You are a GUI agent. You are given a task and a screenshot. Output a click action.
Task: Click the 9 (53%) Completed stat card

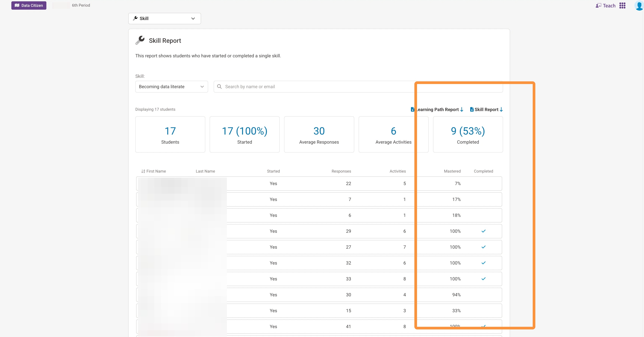click(x=468, y=134)
